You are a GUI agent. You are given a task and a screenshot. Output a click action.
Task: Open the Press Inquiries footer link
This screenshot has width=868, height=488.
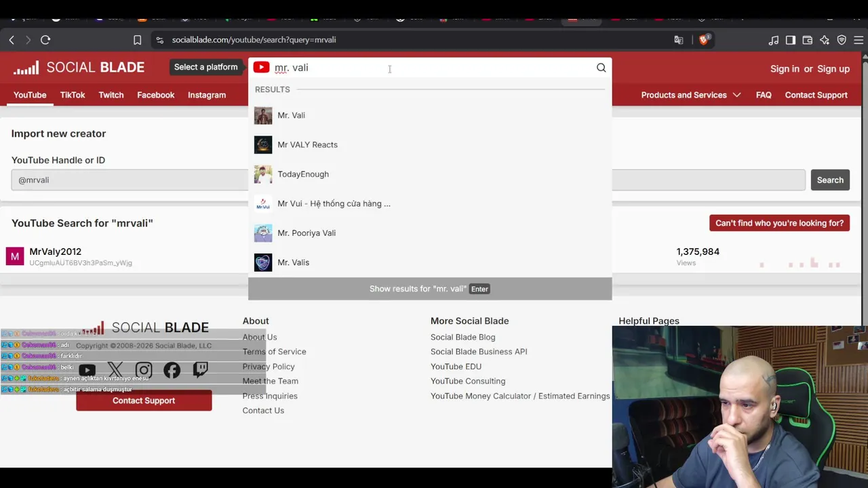(x=270, y=396)
